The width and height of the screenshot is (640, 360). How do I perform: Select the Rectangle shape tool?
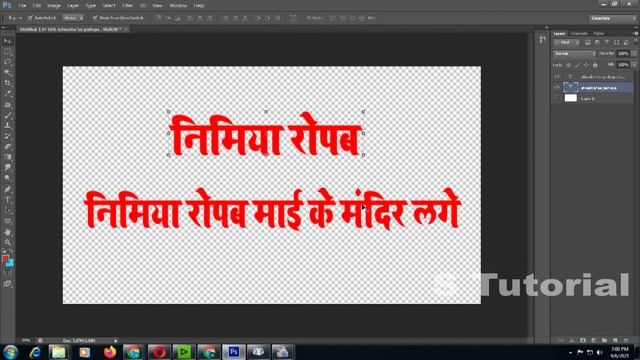8,221
